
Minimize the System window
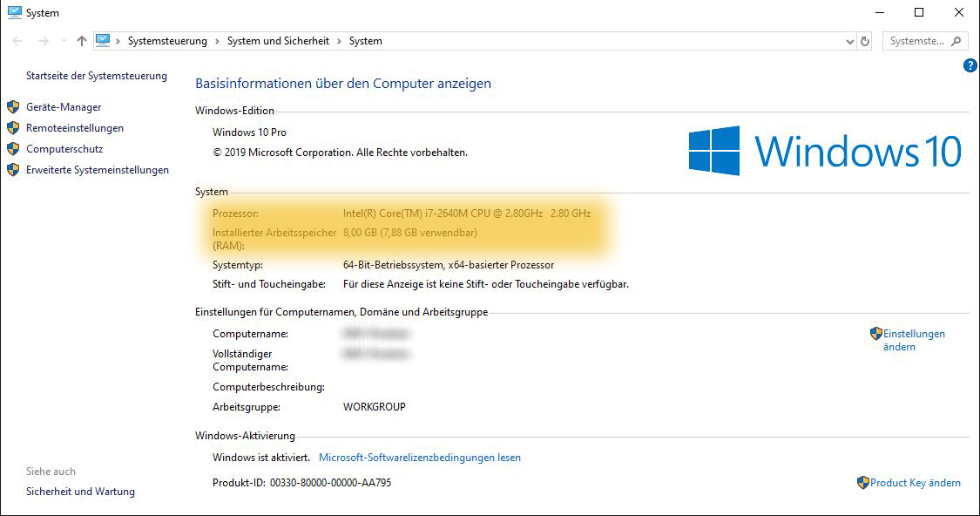click(x=880, y=12)
